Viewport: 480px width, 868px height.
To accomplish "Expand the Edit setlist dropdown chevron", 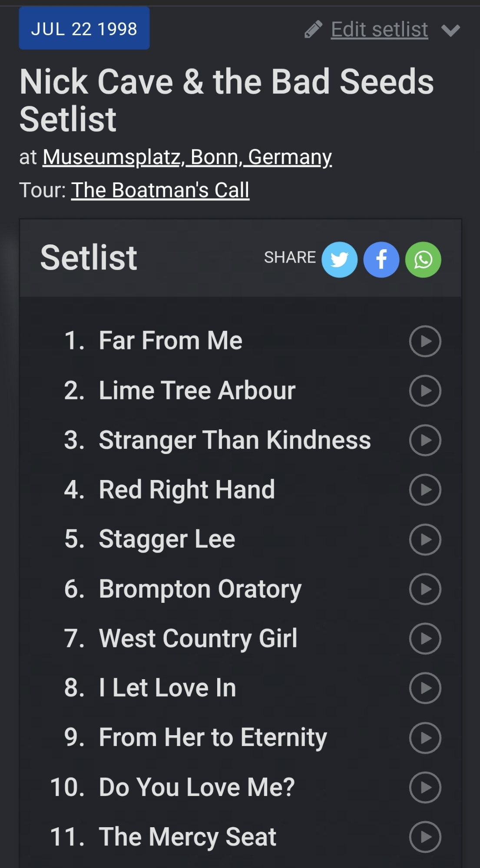I will tap(450, 30).
